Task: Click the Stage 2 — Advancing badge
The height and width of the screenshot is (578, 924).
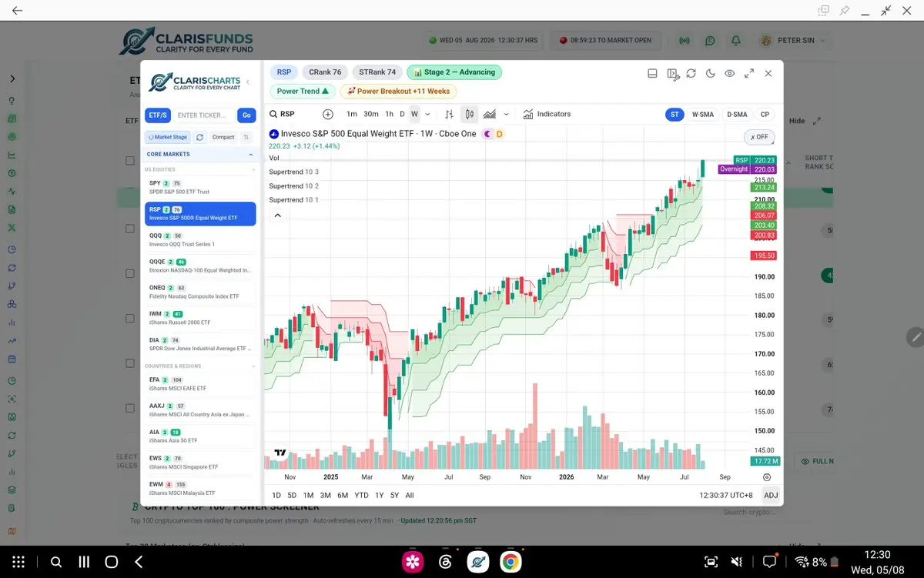Action: click(454, 72)
